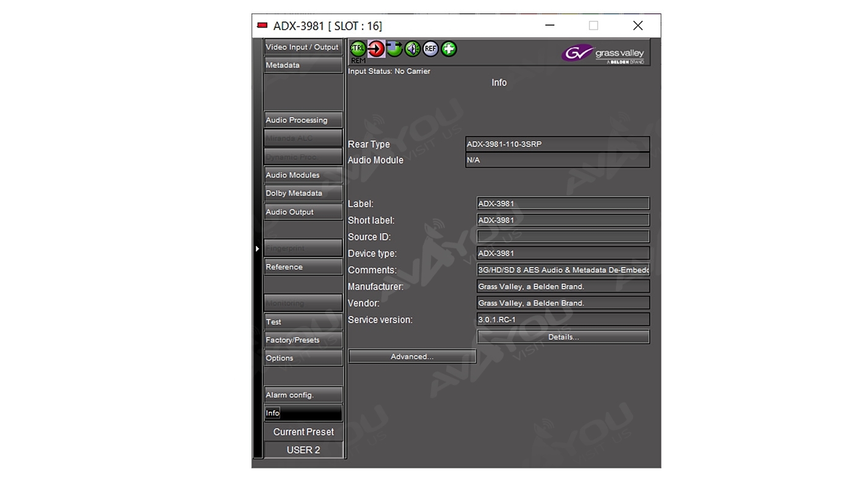Viewport: 868px width, 488px height.
Task: Edit the Short label text field
Action: point(563,220)
